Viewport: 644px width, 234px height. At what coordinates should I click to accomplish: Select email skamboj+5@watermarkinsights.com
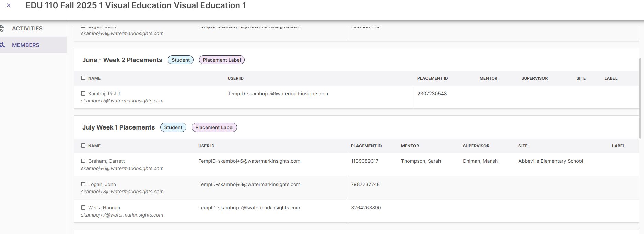(x=122, y=101)
